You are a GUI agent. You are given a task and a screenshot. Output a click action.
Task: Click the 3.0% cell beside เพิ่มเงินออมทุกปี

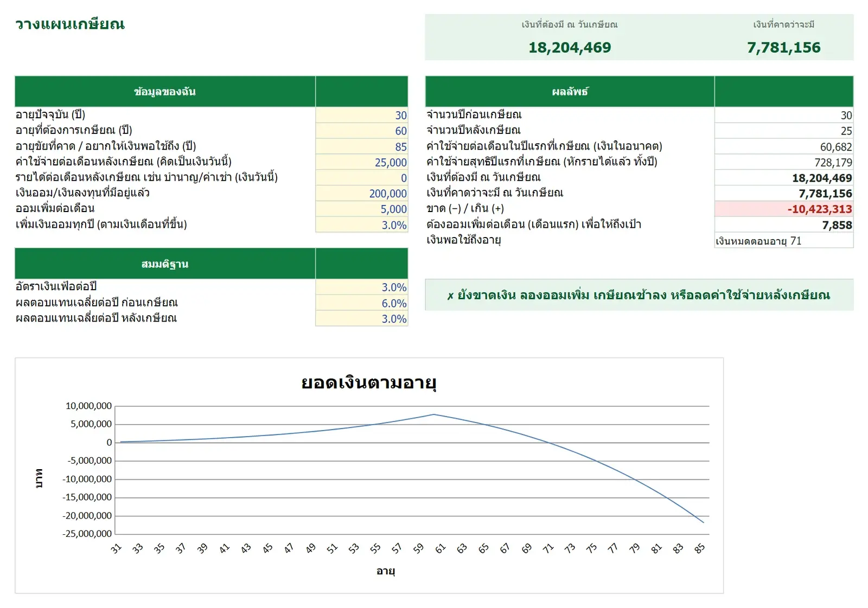(x=361, y=225)
